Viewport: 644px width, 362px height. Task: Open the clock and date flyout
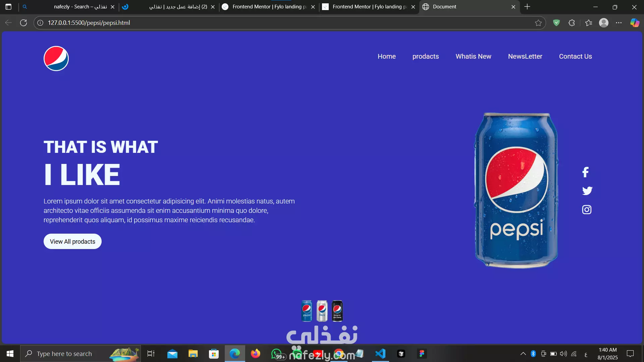click(x=607, y=354)
